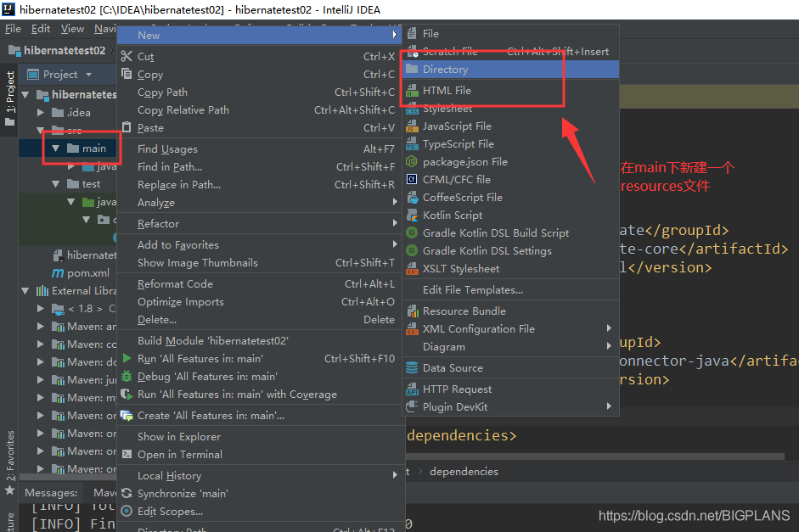
Task: Click the Paste clipboard icon
Action: click(127, 127)
